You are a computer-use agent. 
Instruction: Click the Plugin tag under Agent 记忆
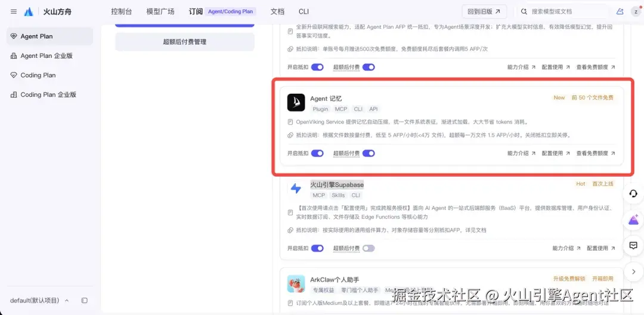(x=320, y=109)
